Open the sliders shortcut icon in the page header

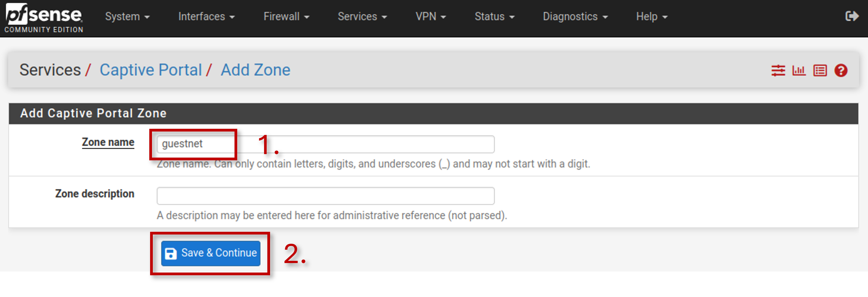click(x=778, y=71)
